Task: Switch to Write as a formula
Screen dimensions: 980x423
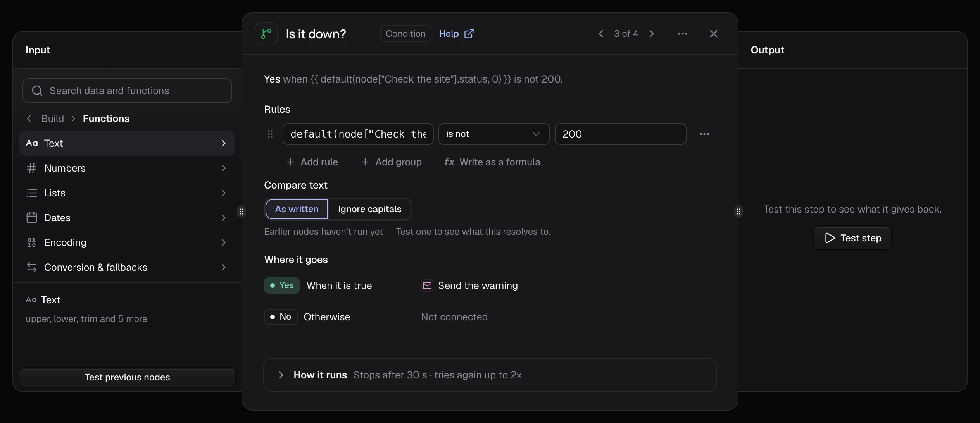Action: [x=492, y=162]
